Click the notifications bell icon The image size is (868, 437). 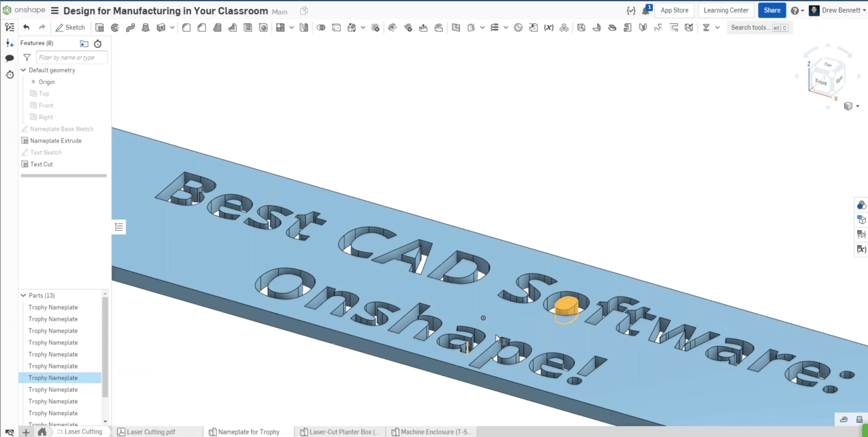click(x=646, y=10)
